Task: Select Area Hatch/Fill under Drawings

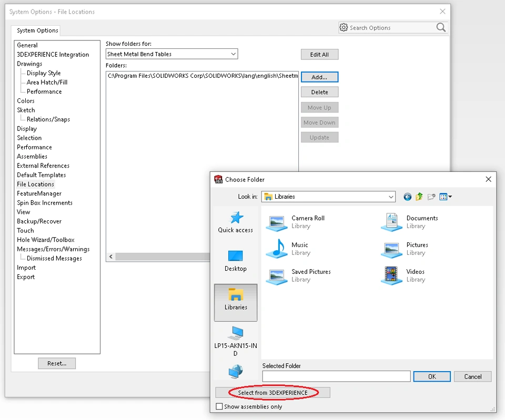Action: [47, 83]
